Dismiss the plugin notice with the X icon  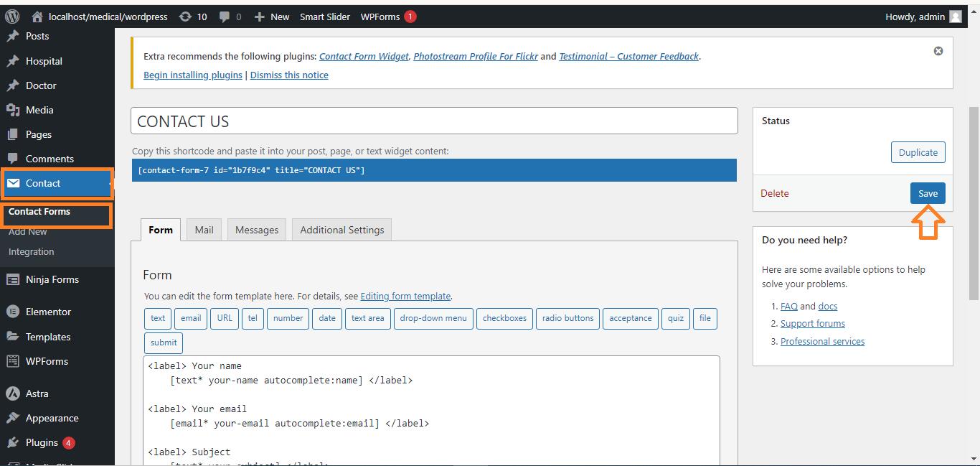[938, 51]
